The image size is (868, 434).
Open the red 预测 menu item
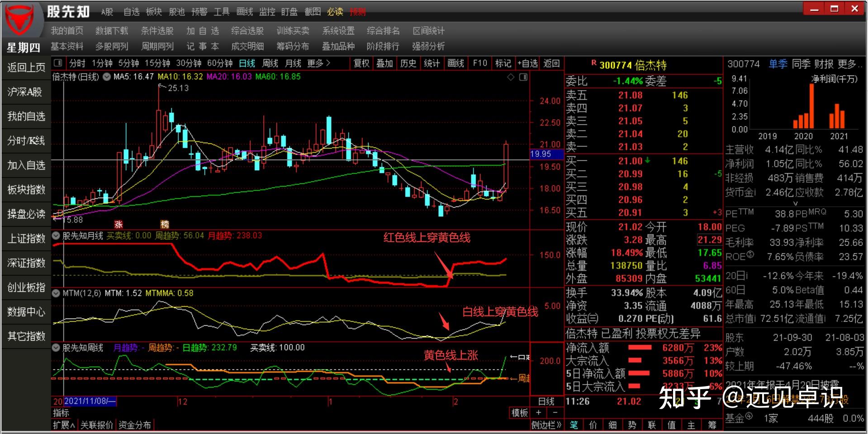[x=357, y=12]
